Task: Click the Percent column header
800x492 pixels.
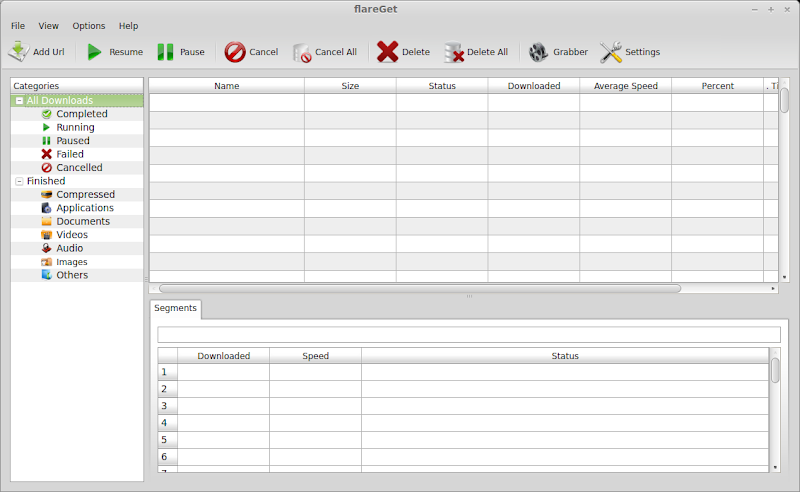Action: pyautogui.click(x=717, y=86)
